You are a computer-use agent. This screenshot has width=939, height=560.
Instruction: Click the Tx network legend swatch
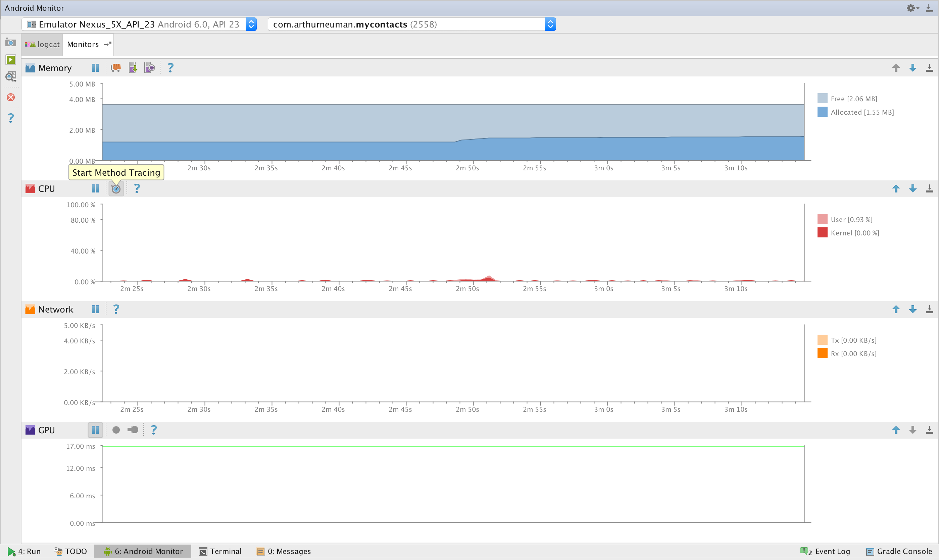822,340
